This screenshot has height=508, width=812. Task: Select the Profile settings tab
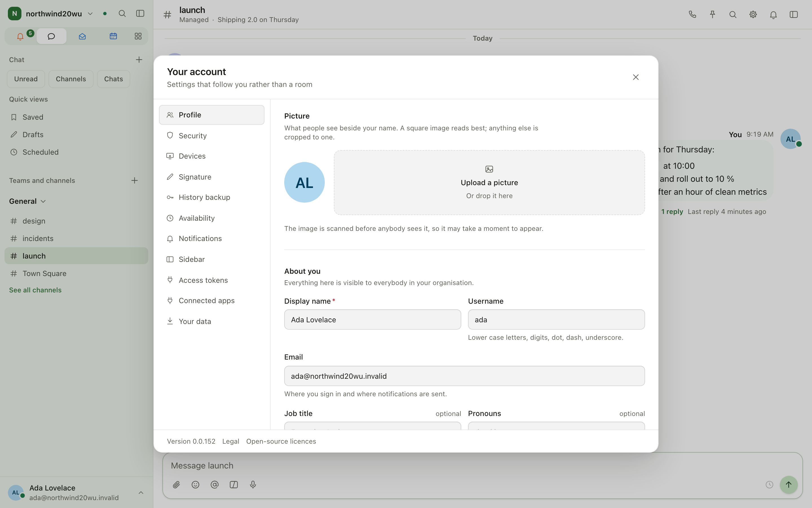[212, 115]
